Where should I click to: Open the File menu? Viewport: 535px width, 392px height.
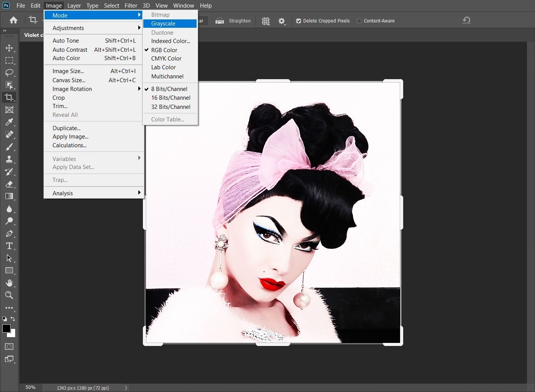point(21,6)
